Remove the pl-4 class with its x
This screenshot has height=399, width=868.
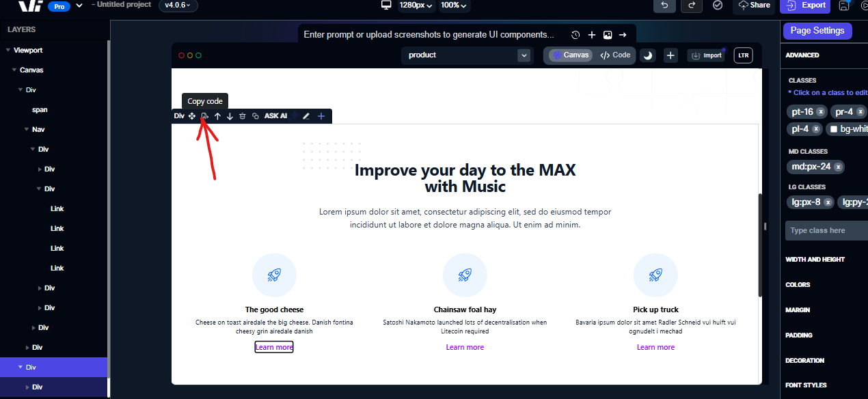816,128
